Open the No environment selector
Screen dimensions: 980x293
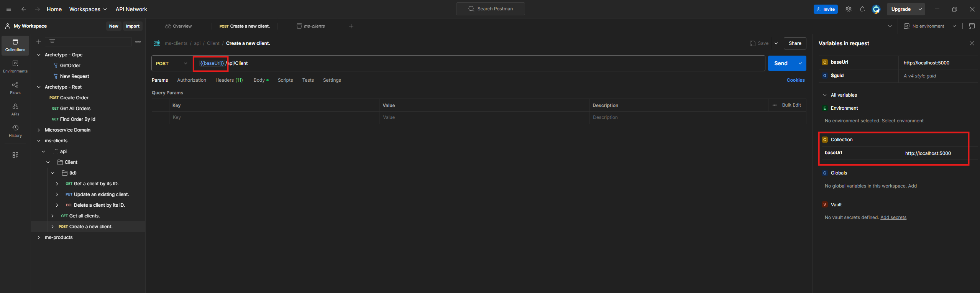click(930, 26)
